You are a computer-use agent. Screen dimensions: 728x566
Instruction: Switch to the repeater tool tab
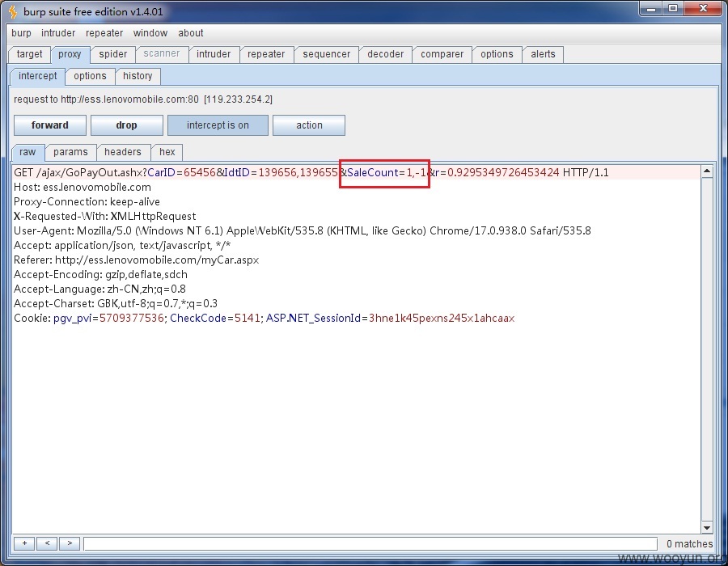point(266,54)
